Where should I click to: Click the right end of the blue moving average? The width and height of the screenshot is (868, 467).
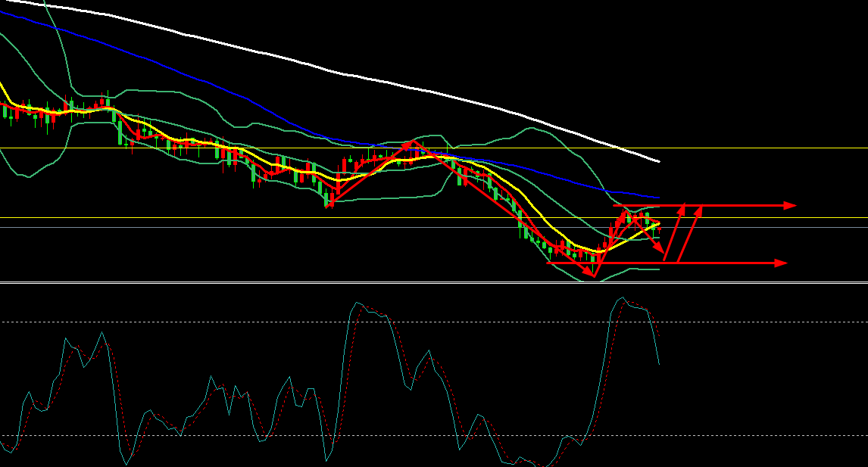[658, 199]
